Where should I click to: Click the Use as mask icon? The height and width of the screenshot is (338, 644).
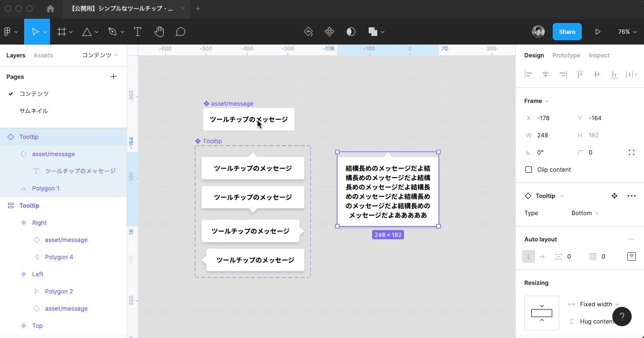pyautogui.click(x=350, y=31)
